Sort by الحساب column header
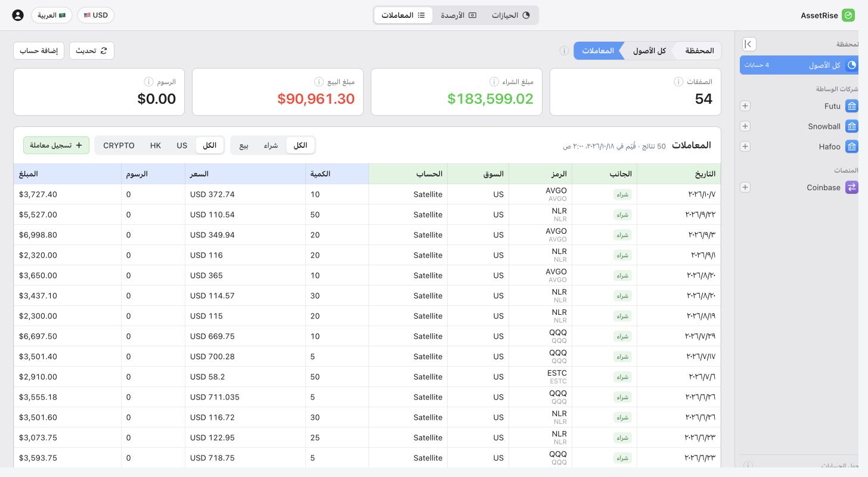This screenshot has width=868, height=477. tap(408, 174)
